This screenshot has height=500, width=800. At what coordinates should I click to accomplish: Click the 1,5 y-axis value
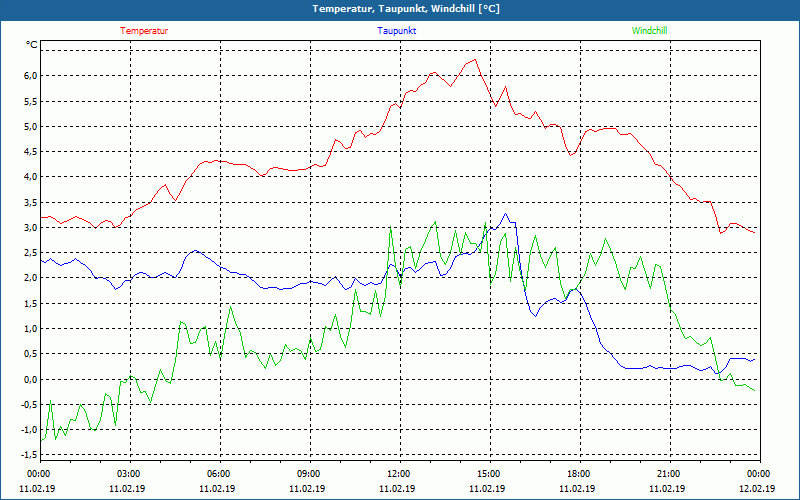pyautogui.click(x=31, y=304)
